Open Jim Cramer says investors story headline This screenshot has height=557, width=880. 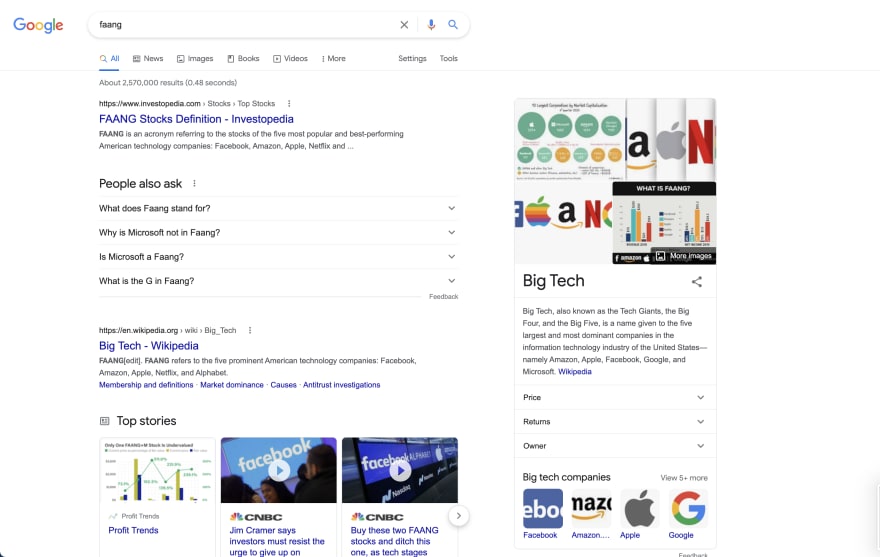point(277,541)
